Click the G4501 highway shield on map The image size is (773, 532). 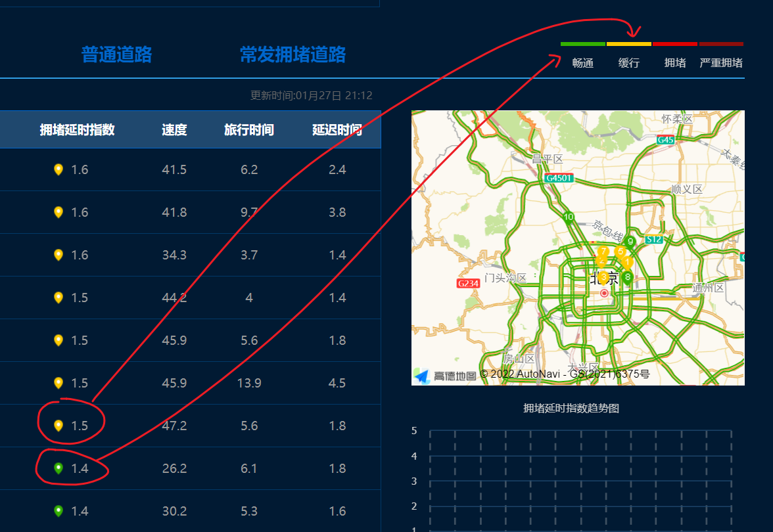click(x=559, y=178)
